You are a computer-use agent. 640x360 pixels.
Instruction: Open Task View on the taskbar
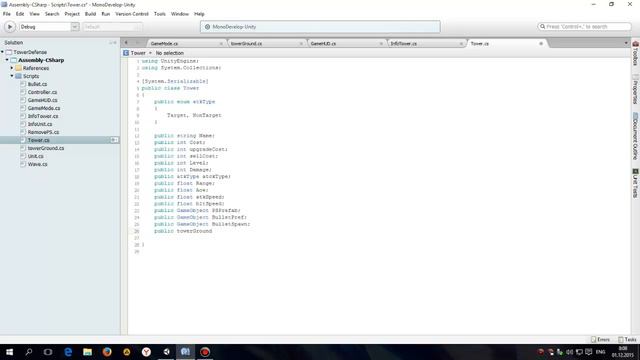pyautogui.click(x=48, y=352)
